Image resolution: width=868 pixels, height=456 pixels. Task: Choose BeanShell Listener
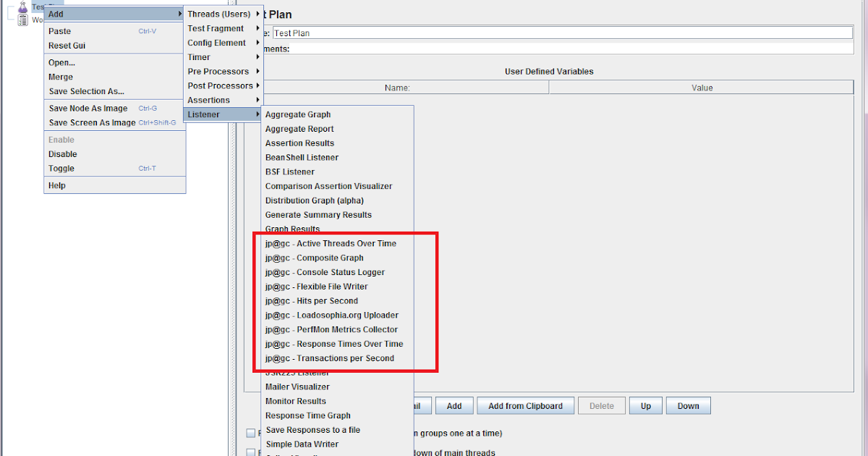click(x=337, y=157)
